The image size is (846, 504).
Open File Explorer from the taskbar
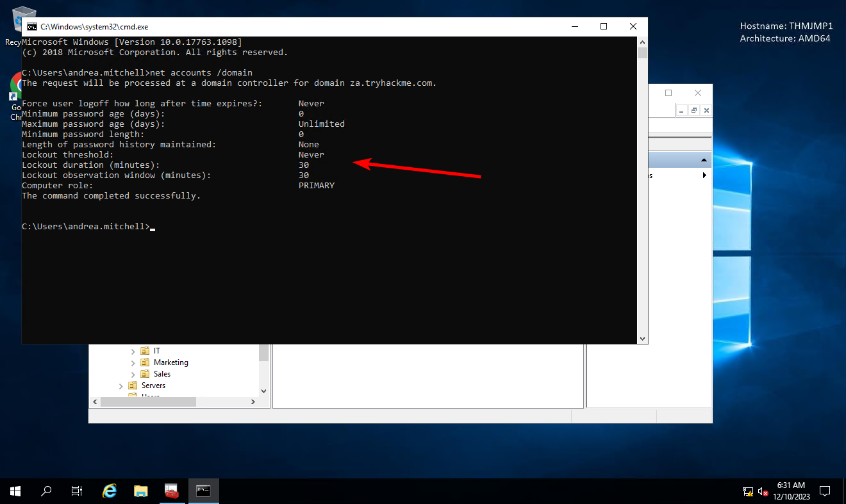coord(140,491)
